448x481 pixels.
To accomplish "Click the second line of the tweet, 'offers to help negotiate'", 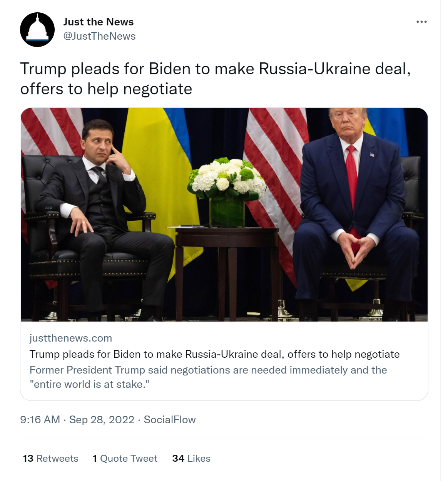I will [106, 89].
